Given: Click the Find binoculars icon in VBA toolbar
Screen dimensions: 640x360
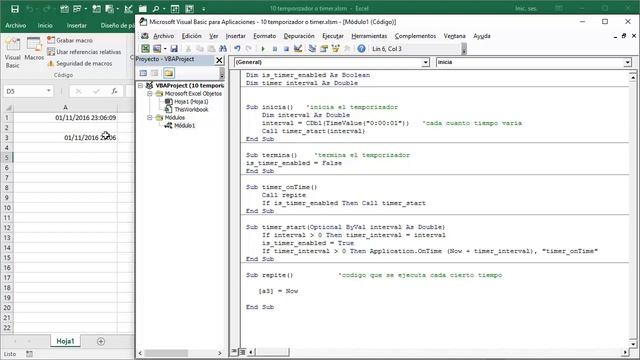Looking at the screenshot, I should [x=223, y=49].
